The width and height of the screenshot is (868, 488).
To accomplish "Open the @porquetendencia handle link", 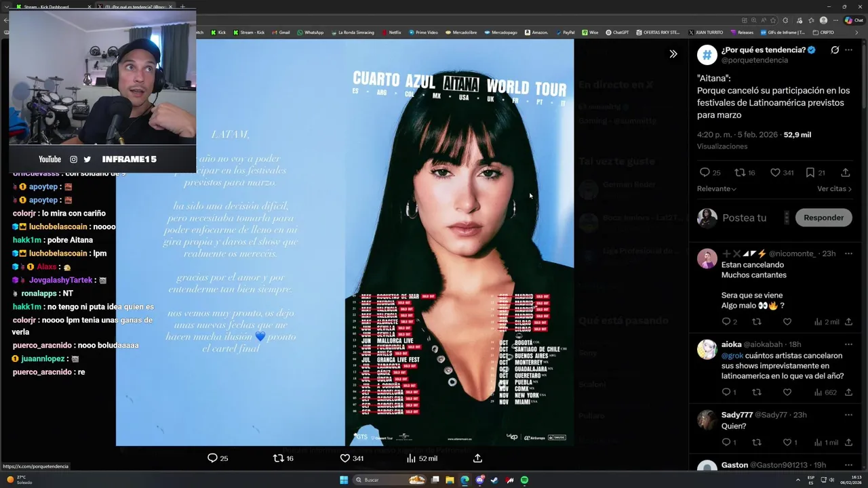I will point(754,60).
